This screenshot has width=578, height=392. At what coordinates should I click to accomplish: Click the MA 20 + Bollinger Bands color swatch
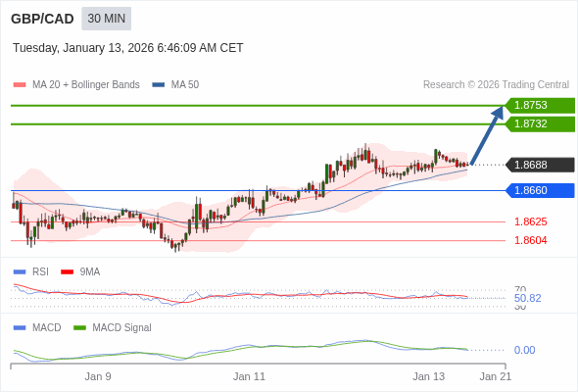point(20,85)
